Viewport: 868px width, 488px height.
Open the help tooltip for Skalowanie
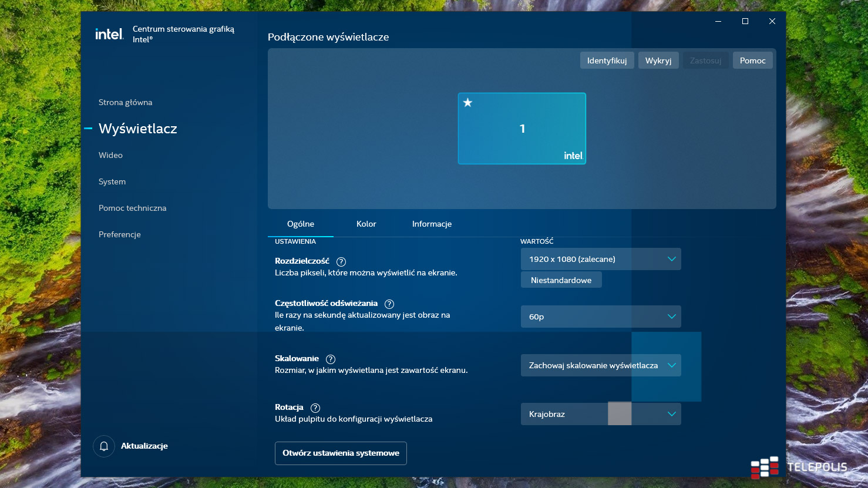click(x=331, y=359)
